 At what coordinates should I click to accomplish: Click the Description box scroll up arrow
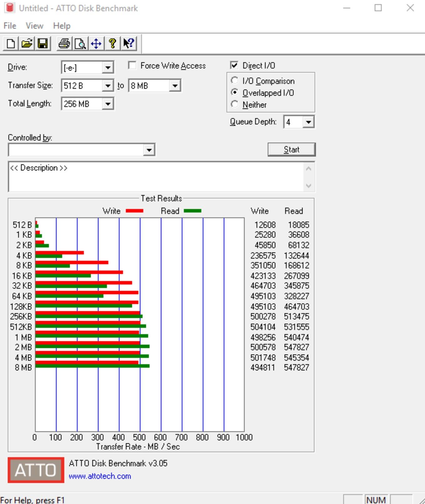tap(309, 169)
